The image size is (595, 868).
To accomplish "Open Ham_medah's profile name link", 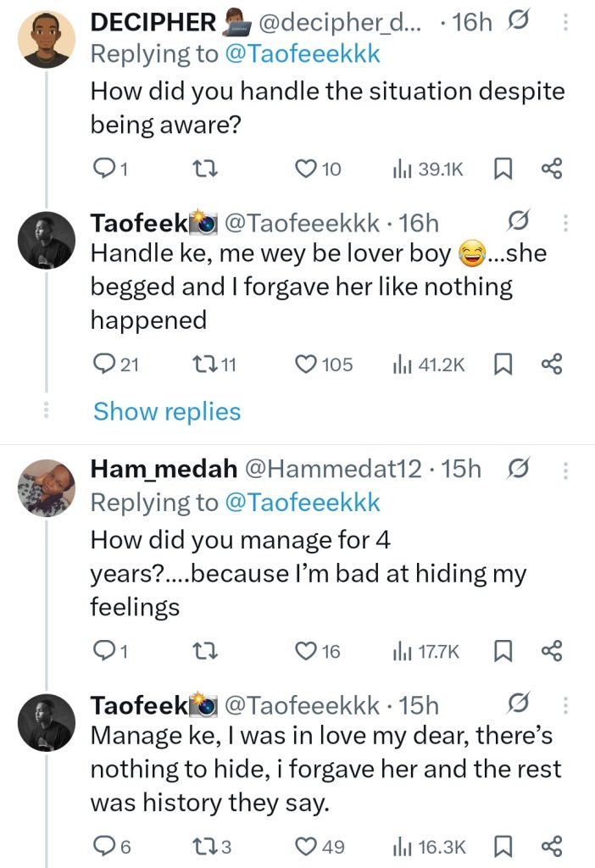I will coord(164,469).
